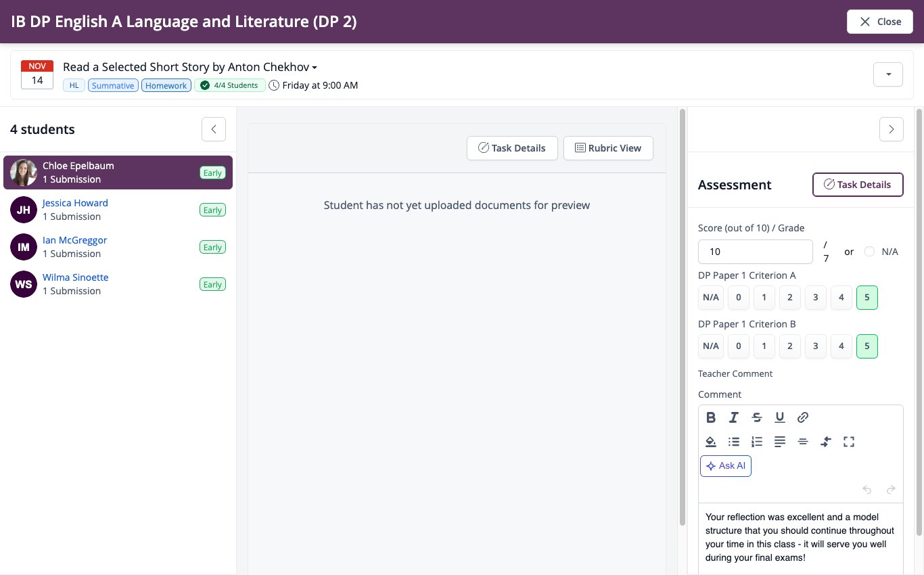Collapse the assessment side panel
The height and width of the screenshot is (575, 924).
[892, 129]
